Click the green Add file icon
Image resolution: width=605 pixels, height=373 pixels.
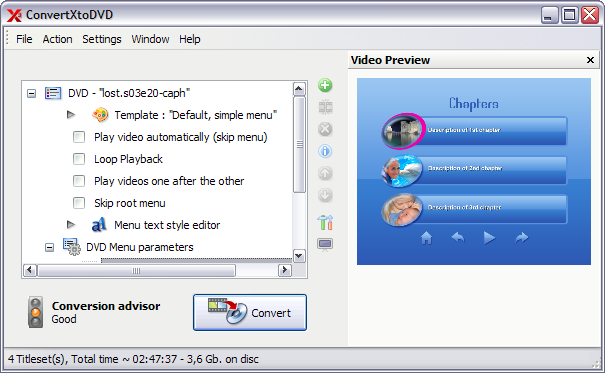325,85
